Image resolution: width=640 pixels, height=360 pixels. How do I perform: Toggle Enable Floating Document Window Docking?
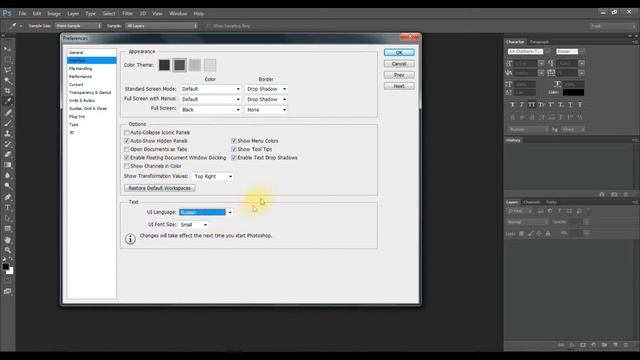[x=127, y=158]
